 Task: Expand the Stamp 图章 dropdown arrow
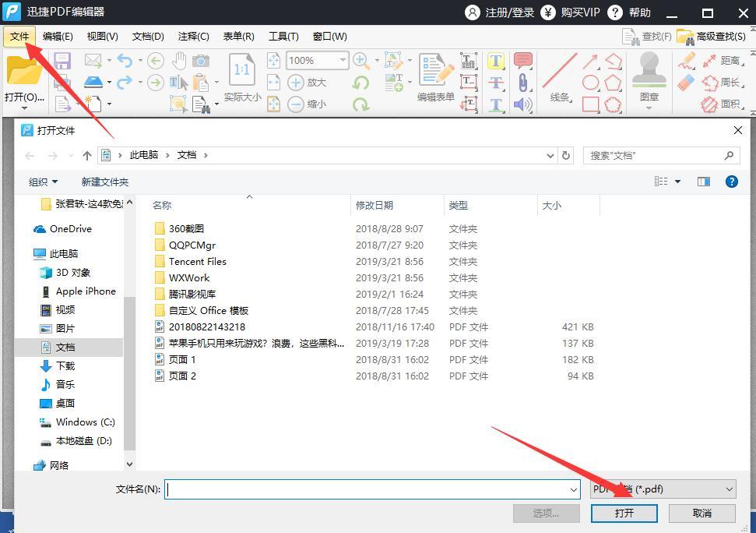coord(649,108)
